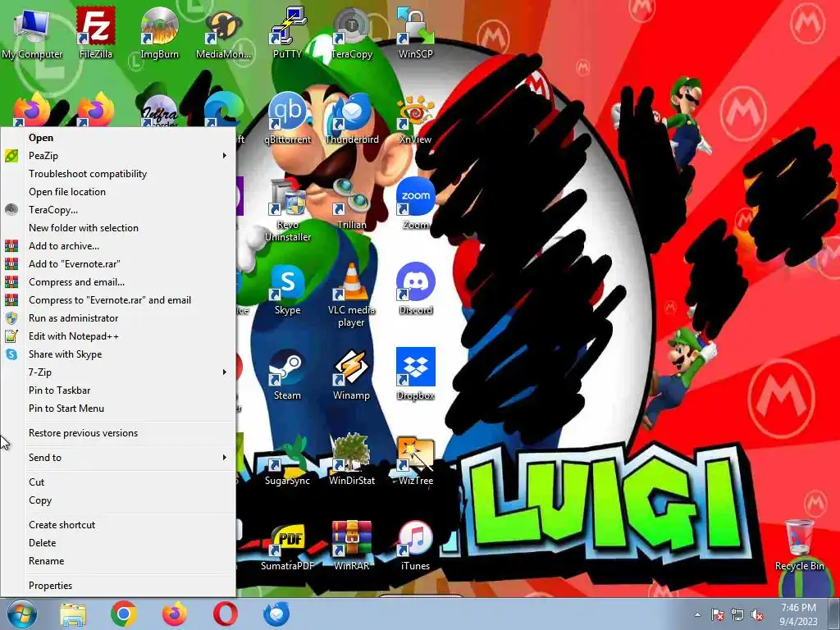Select Compress and email...
The image size is (840, 630).
pyautogui.click(x=118, y=282)
